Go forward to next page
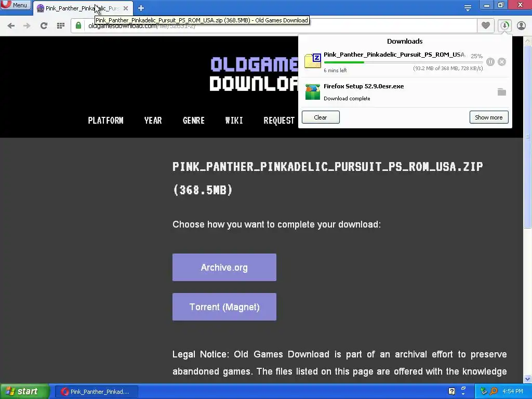This screenshot has width=532, height=399. (x=27, y=26)
